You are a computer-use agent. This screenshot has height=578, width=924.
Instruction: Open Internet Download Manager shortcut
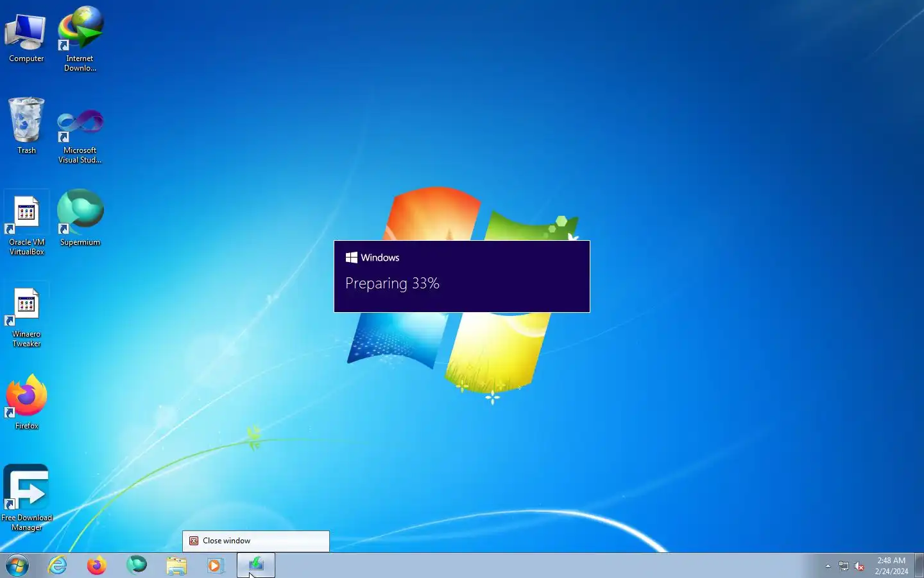[x=80, y=39]
